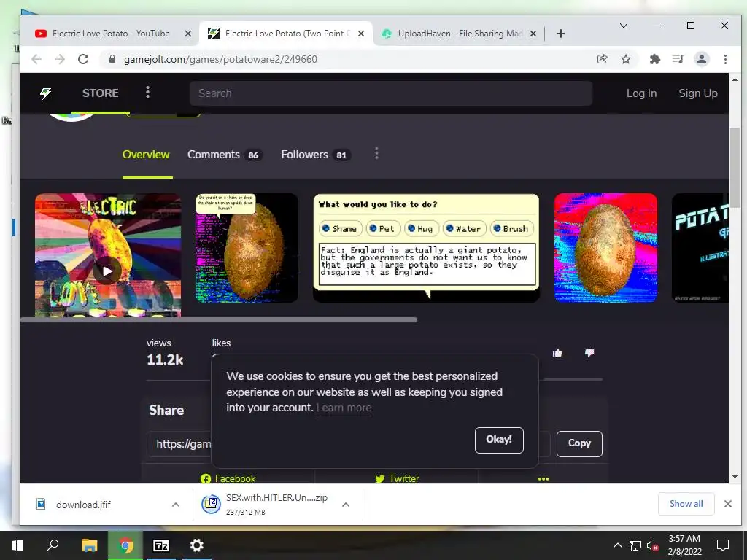Close the UploadHaven tab
This screenshot has width=747, height=560.
[x=533, y=34]
